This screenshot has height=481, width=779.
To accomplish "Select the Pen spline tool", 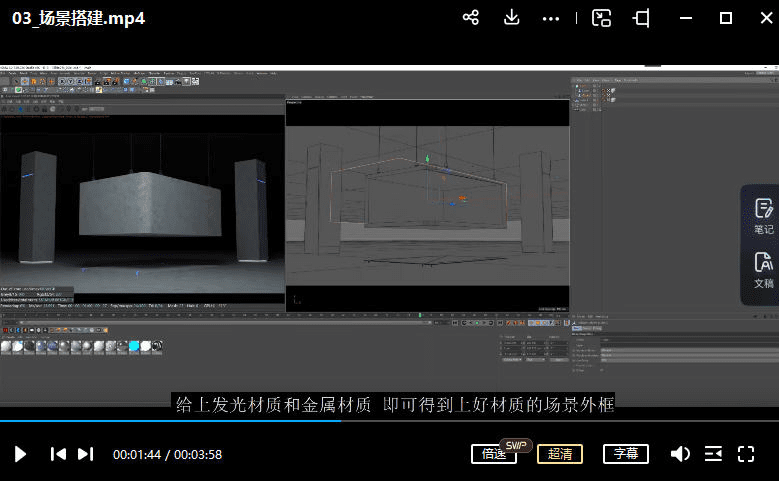I will point(135,81).
